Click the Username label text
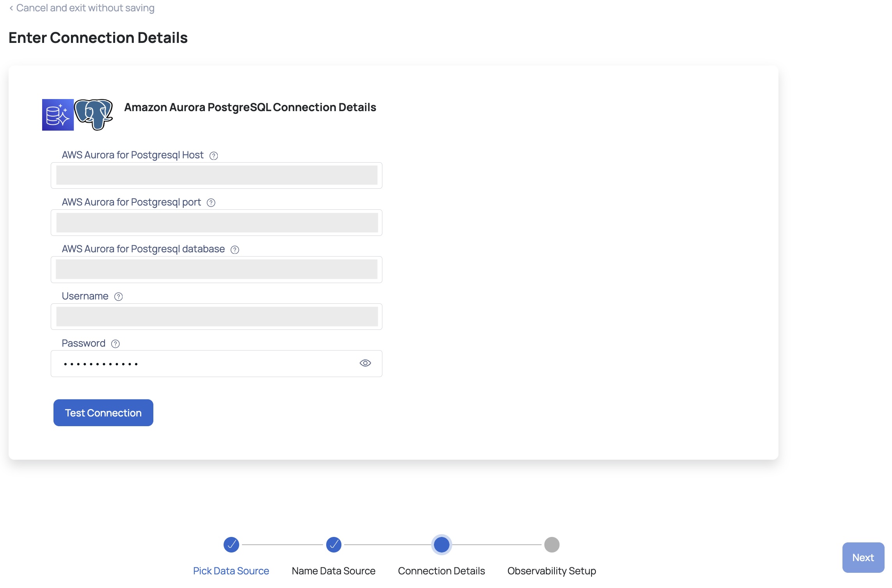Image resolution: width=892 pixels, height=588 pixels. pos(85,296)
